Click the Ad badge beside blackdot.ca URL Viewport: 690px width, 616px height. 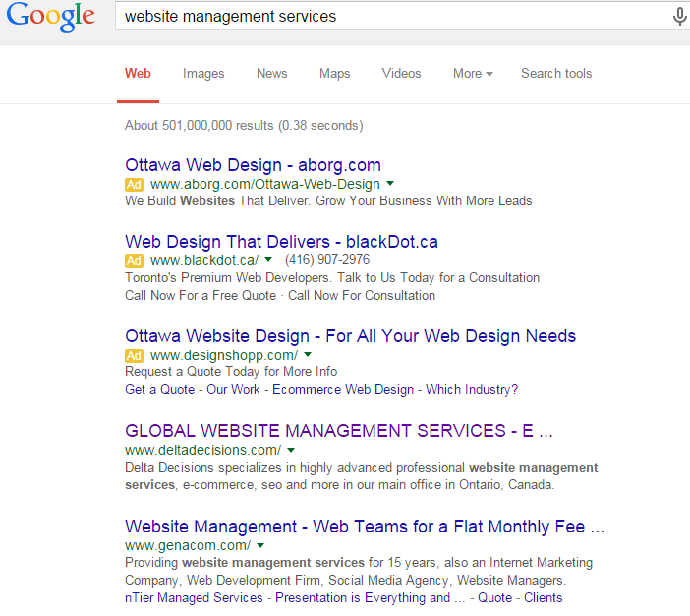[134, 261]
